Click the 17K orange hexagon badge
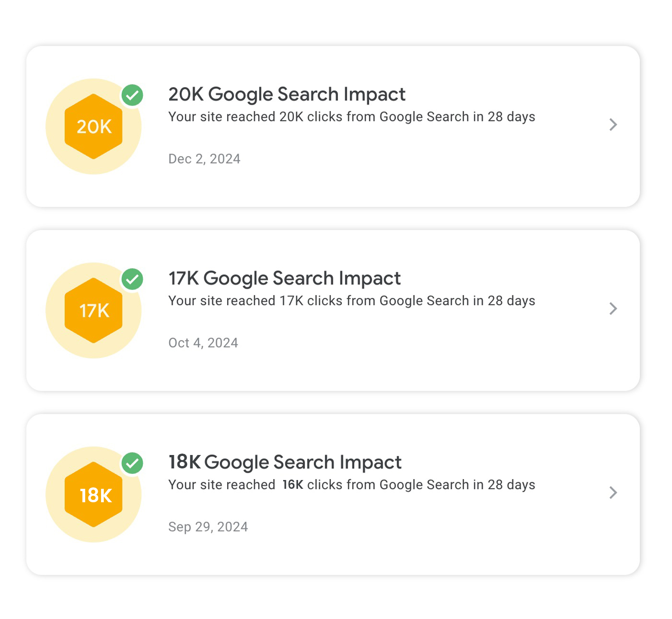This screenshot has height=619, width=672. coord(94,310)
